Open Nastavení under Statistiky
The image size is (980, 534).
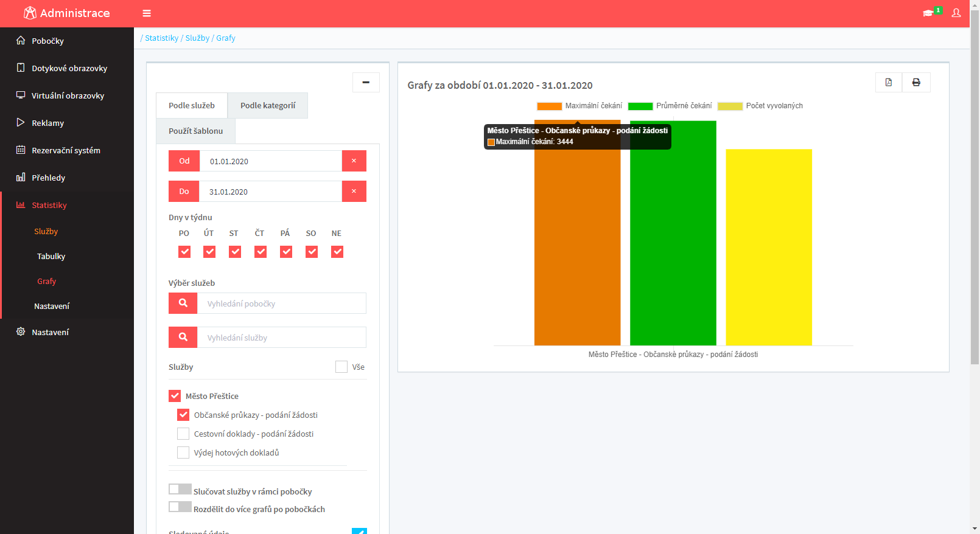point(52,306)
